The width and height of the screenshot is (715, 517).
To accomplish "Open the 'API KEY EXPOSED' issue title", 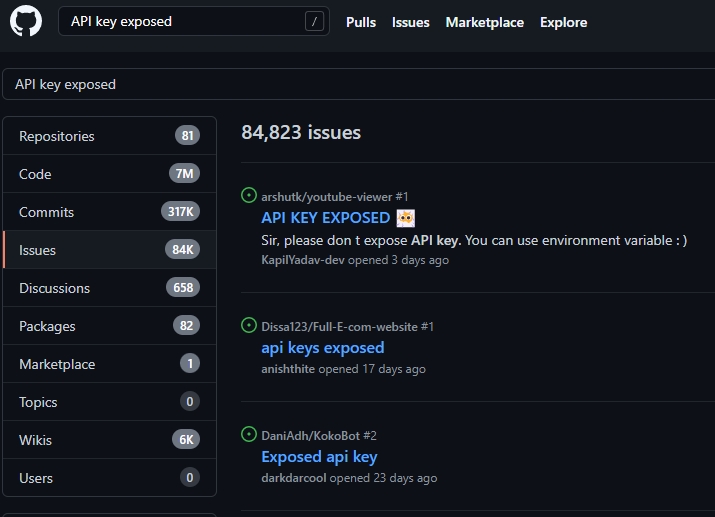I will (x=325, y=218).
